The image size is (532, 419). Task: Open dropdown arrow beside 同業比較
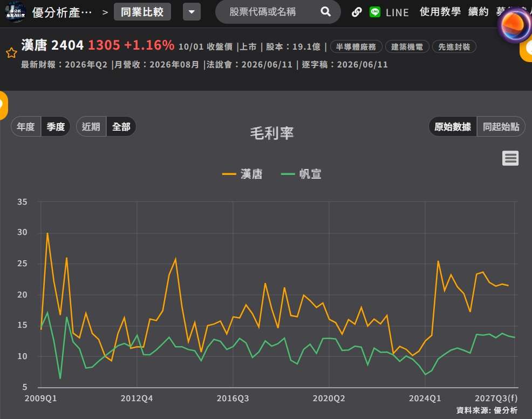pyautogui.click(x=192, y=12)
